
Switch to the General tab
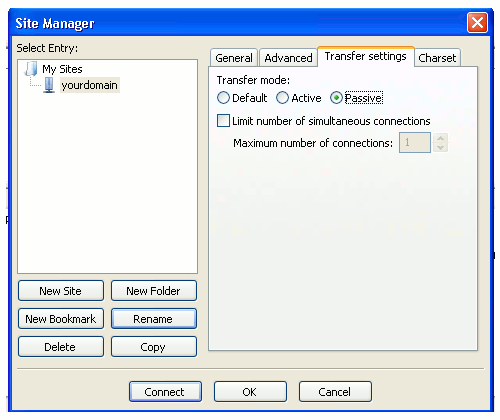pos(234,58)
